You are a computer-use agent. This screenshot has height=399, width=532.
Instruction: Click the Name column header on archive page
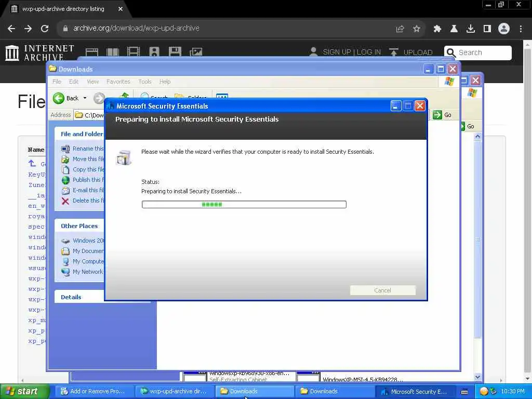[x=36, y=150]
